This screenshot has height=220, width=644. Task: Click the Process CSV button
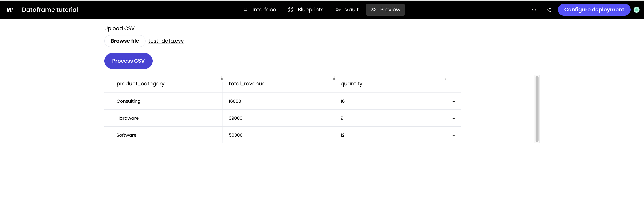[128, 61]
